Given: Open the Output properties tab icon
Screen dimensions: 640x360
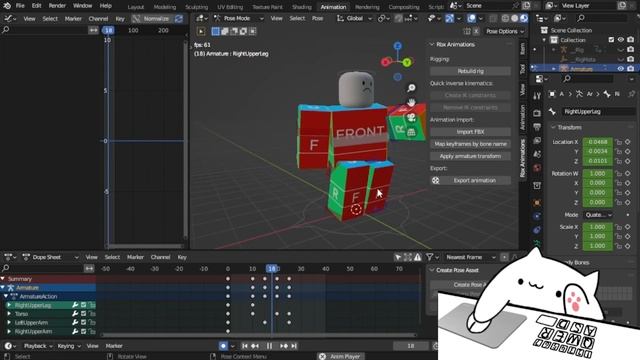Looking at the screenshot, I should click(x=537, y=127).
